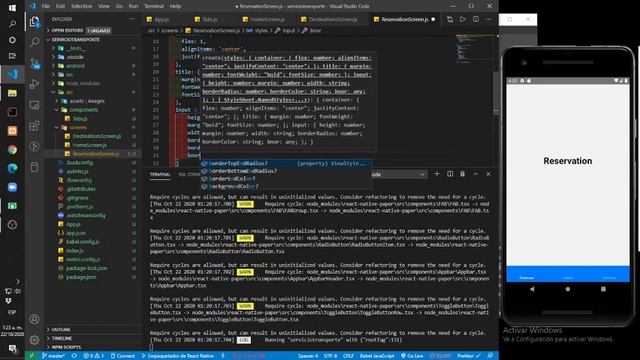Image resolution: width=640 pixels, height=360 pixels.
Task: Open the Source Control view
Action: [35, 63]
